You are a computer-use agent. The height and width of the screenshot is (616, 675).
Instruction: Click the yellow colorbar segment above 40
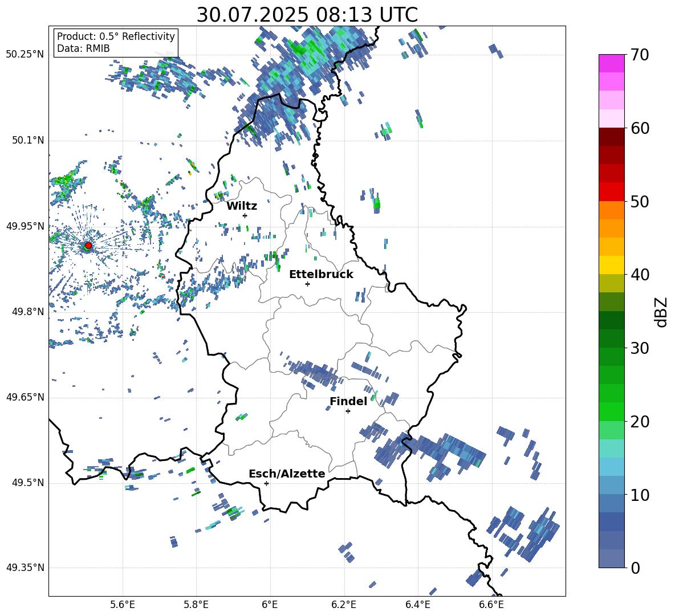(x=612, y=265)
